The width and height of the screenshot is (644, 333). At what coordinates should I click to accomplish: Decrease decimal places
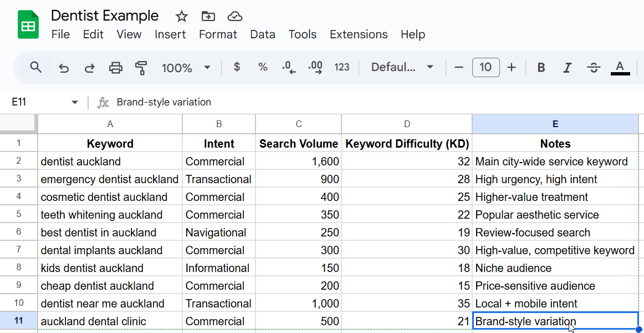click(x=289, y=67)
